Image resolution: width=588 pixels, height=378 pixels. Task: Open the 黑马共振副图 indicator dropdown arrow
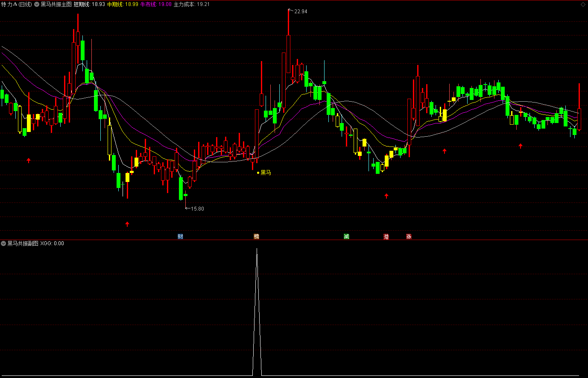pos(3,243)
